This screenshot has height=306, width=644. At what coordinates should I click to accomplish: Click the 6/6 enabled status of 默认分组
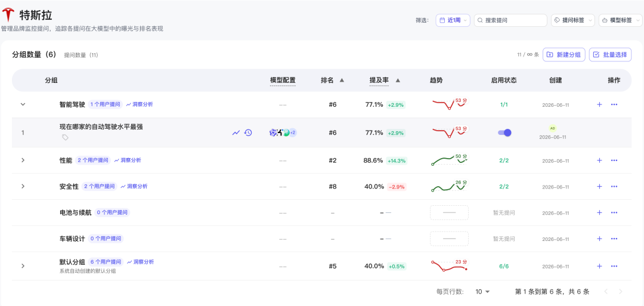pos(504,266)
